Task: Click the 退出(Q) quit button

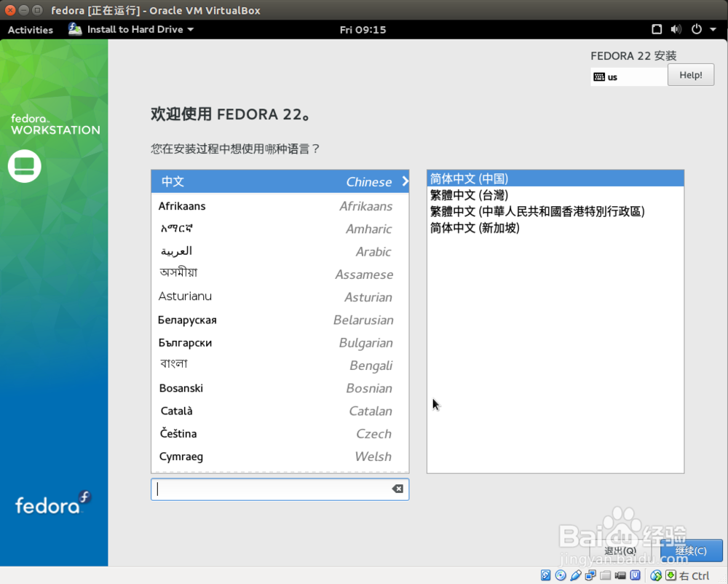Action: coord(620,551)
